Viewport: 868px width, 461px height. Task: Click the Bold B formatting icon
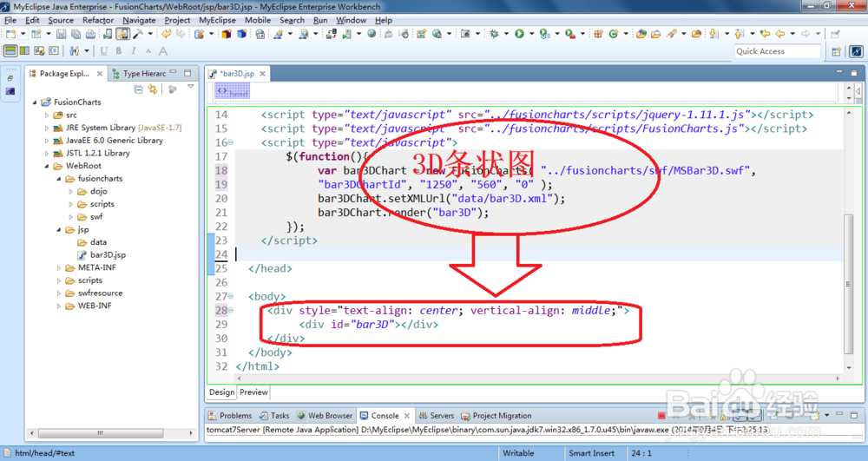coord(118,51)
